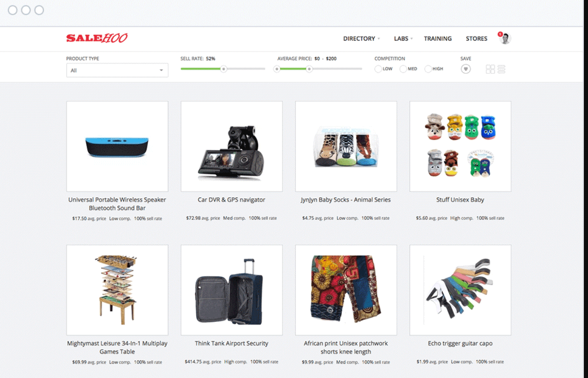
Task: Select Low competition filter
Action: [384, 69]
